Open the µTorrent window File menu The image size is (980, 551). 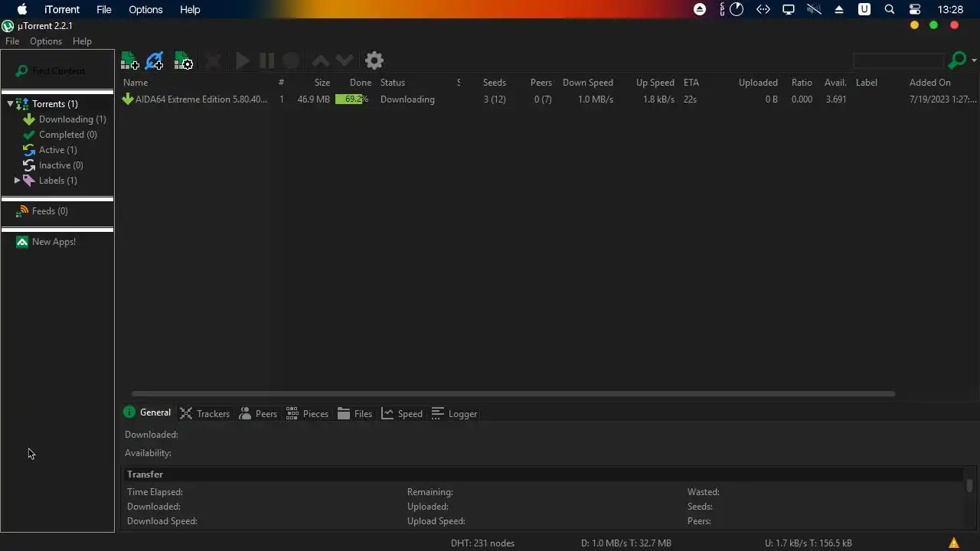12,41
